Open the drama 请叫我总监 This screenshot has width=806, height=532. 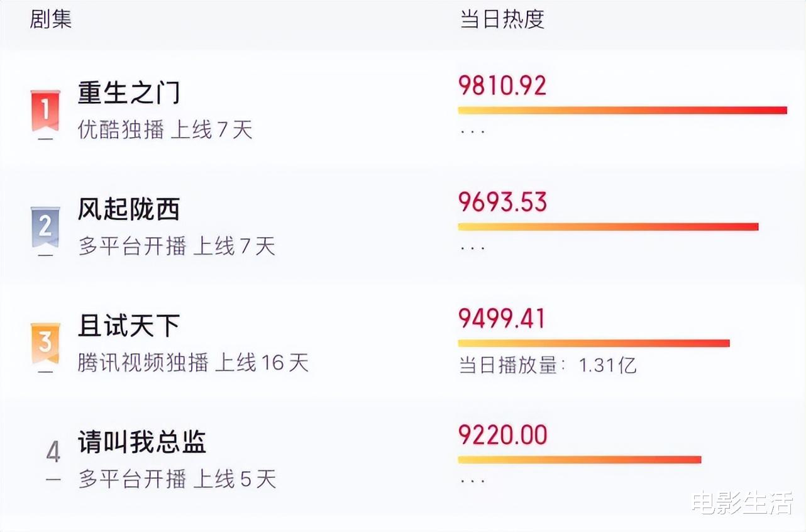142,442
